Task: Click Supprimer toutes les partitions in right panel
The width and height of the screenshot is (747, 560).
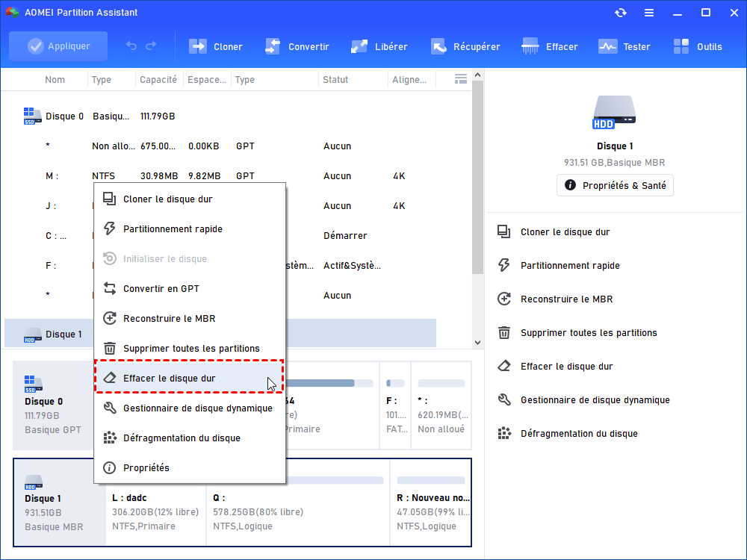Action: 588,333
